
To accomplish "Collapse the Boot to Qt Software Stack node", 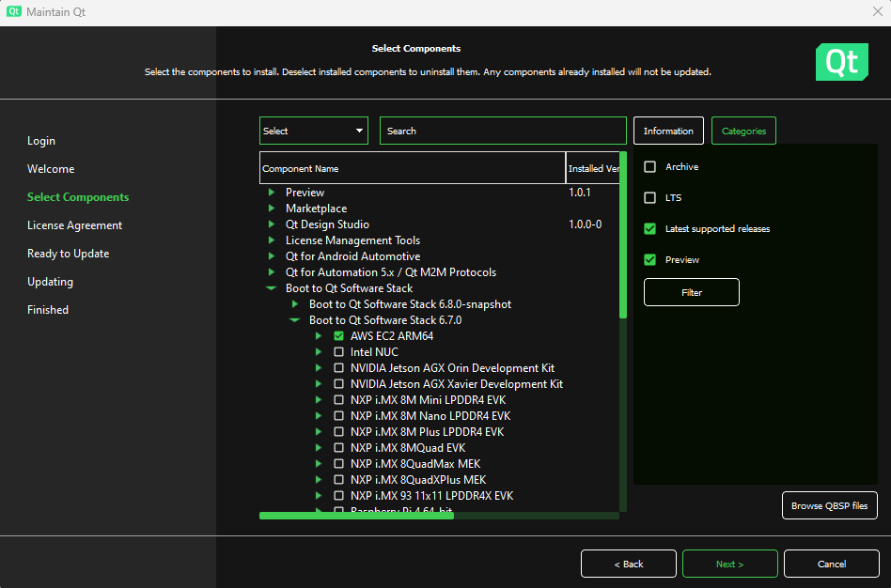I will point(272,288).
